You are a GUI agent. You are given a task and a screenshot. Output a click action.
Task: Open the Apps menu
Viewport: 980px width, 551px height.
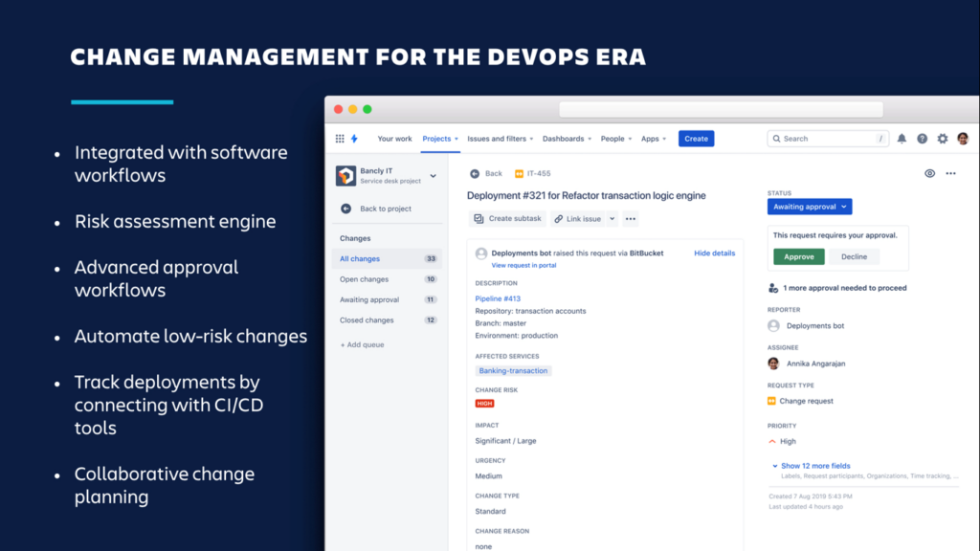tap(654, 139)
